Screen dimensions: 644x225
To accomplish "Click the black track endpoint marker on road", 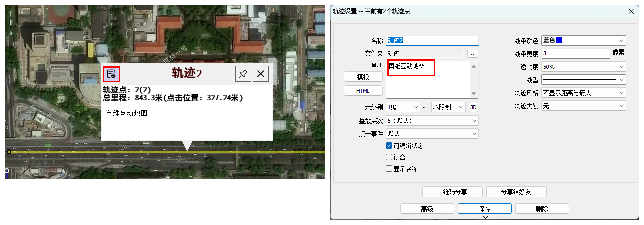I will click(x=9, y=152).
